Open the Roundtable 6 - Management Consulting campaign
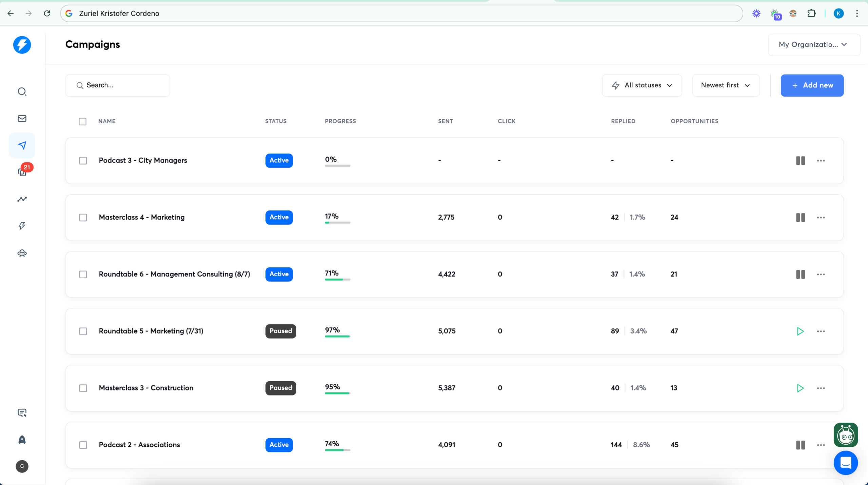 pos(174,274)
